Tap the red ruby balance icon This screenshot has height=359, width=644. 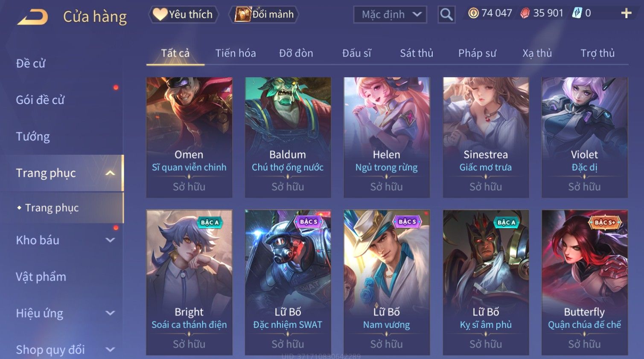[x=525, y=13]
